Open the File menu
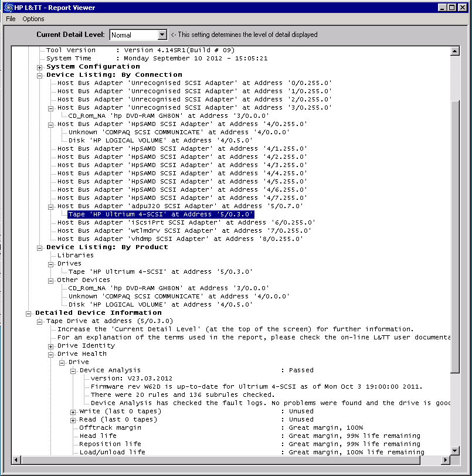This screenshot has height=476, width=472. coord(11,19)
